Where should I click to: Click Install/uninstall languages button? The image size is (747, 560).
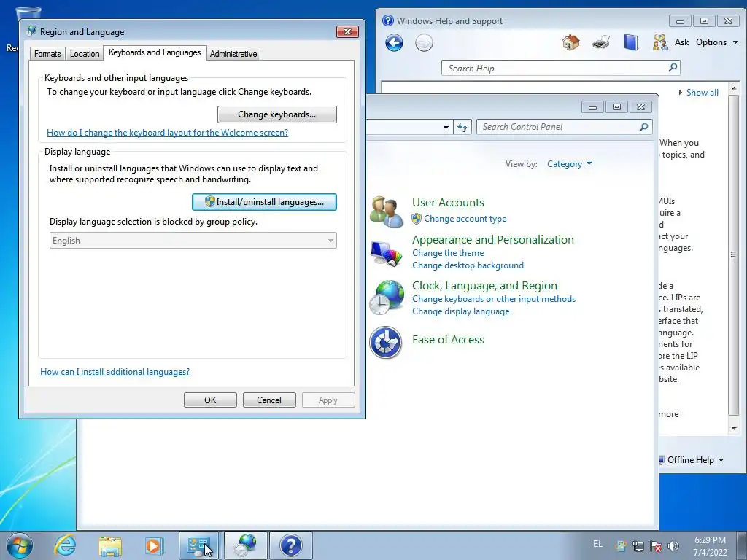coord(264,202)
